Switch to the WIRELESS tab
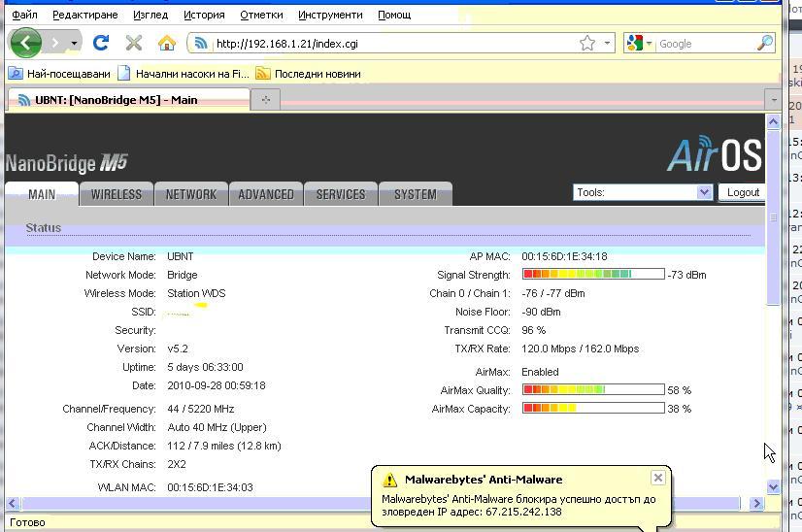 116,194
